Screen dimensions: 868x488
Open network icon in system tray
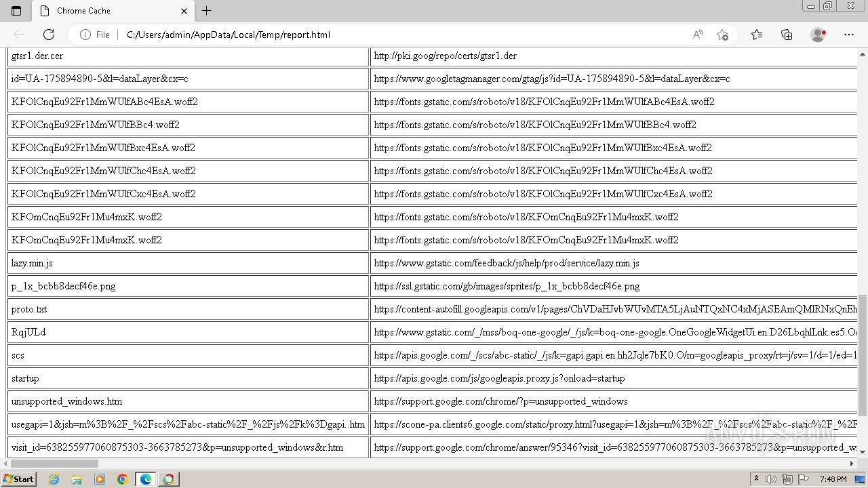[787, 479]
